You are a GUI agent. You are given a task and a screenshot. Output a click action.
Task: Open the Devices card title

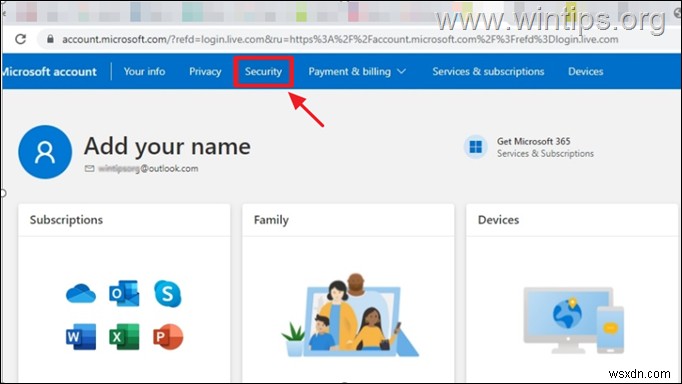(x=498, y=220)
